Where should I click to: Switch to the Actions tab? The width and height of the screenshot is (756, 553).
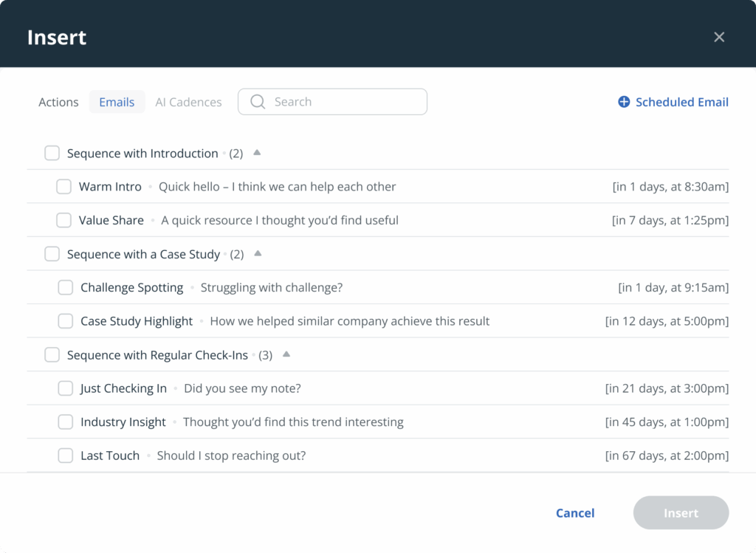tap(58, 102)
